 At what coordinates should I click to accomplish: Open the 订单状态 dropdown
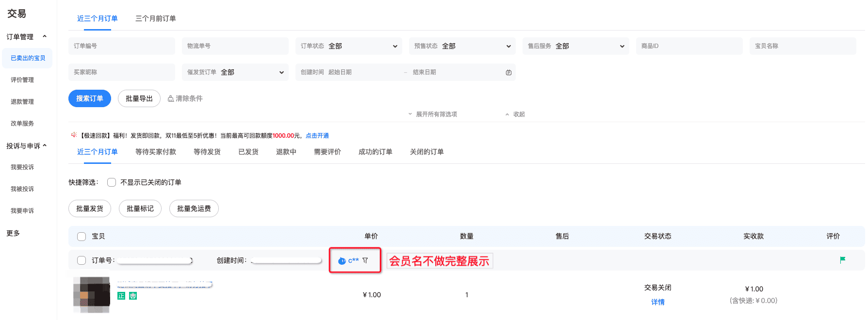tap(348, 46)
